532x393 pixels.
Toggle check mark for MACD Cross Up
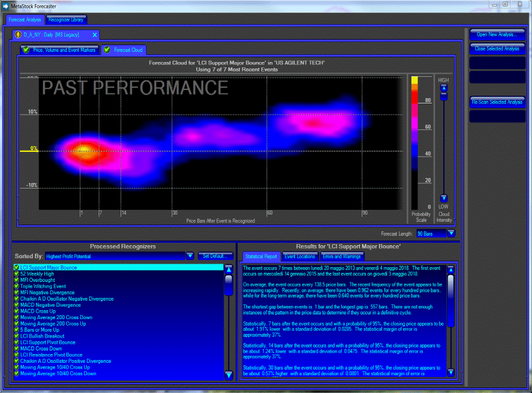[17, 311]
